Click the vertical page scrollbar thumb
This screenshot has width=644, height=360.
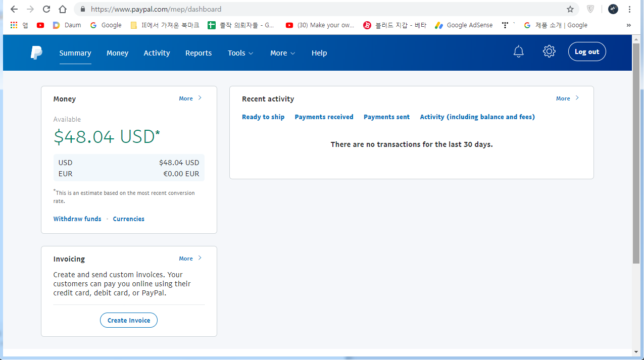(x=636, y=152)
